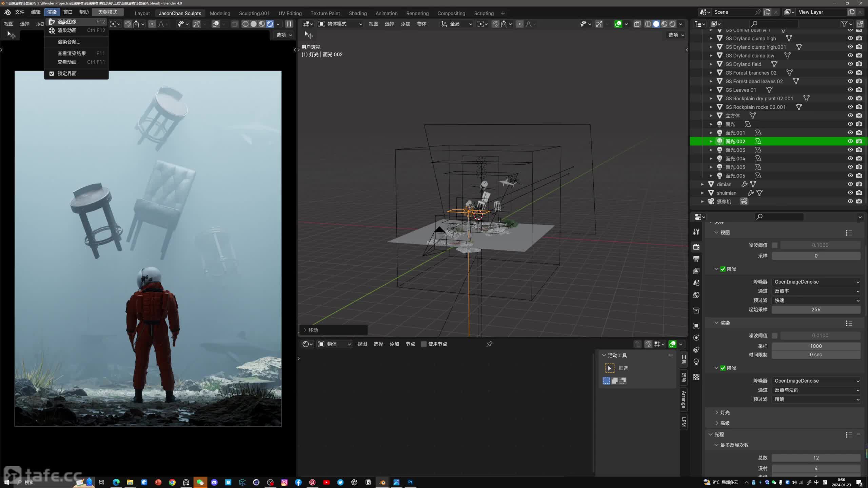The width and height of the screenshot is (868, 488).
Task: Click 节点 in node editor header
Action: [x=410, y=344]
